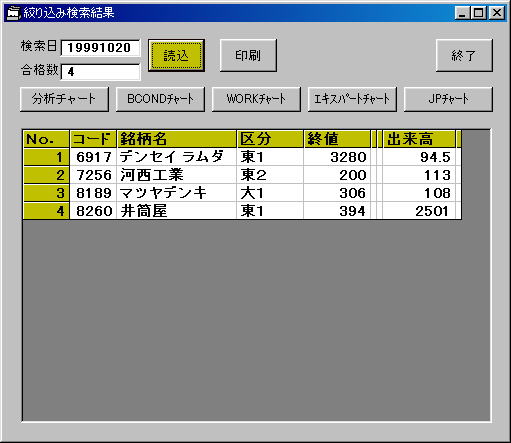Open the JPチャート chart
The image size is (511, 443).
[448, 99]
